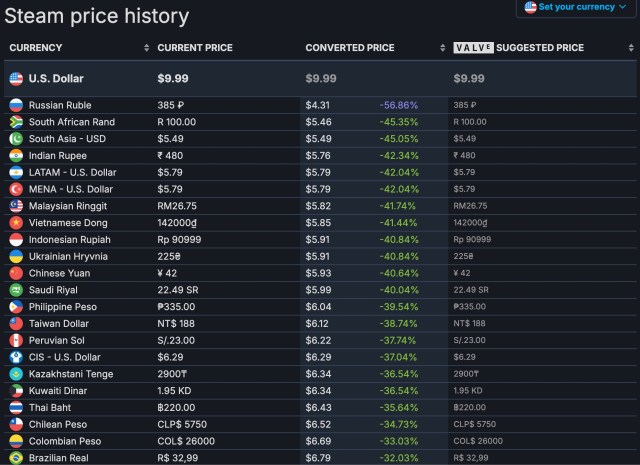Viewport: 640px width, 465px height.
Task: Click the Vietnamese Dong flag icon
Action: pos(16,222)
